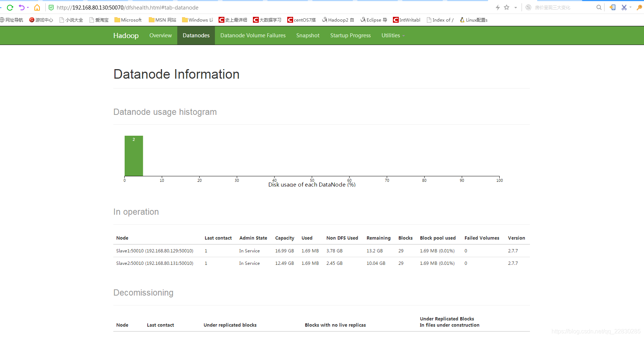Select the Slave1:50010 node entry
This screenshot has height=338, width=644.
[155, 251]
